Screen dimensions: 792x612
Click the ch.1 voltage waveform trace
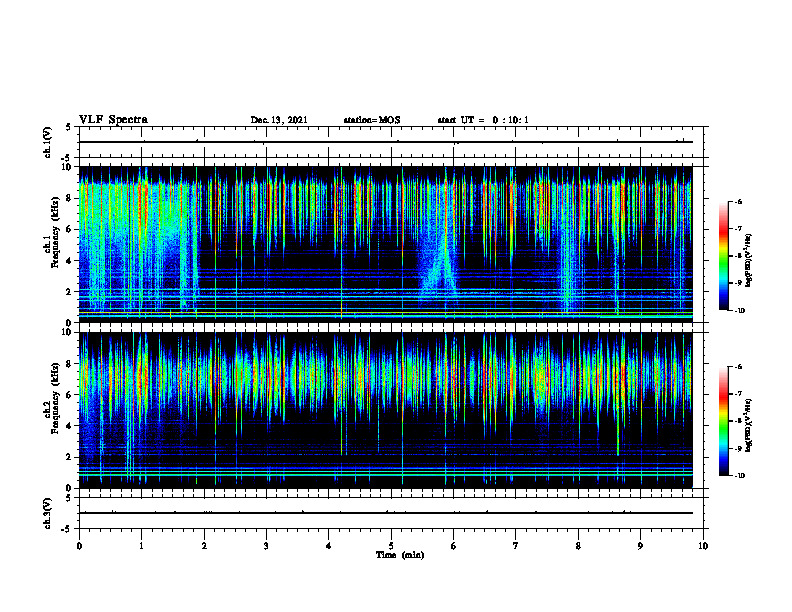tap(386, 142)
